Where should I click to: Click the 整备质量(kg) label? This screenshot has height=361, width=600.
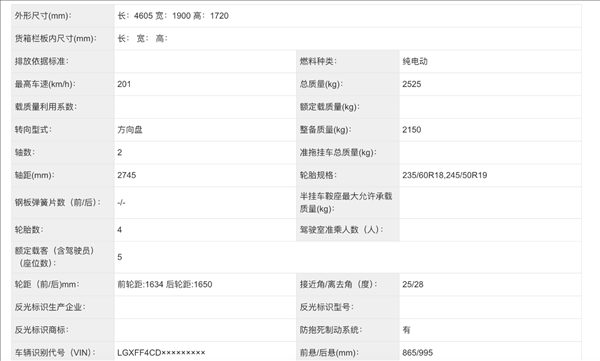tap(325, 129)
